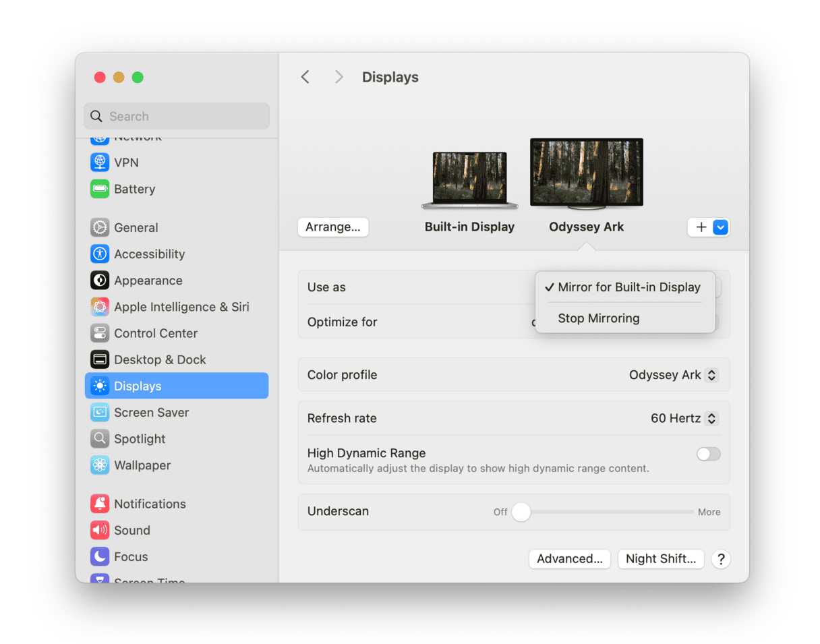The image size is (820, 644).
Task: Toggle High Dynamic Range switch
Action: [x=708, y=454]
